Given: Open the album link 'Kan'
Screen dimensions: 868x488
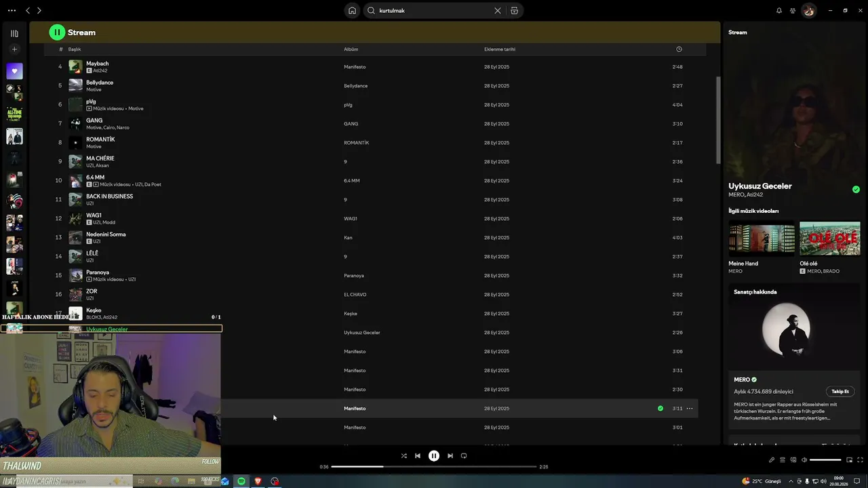Looking at the screenshot, I should click(x=348, y=238).
